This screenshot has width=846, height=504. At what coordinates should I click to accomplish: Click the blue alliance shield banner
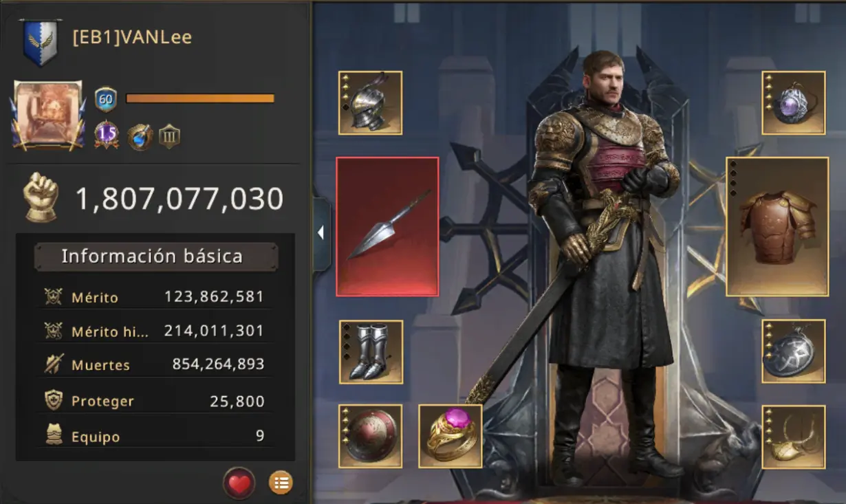pos(41,43)
